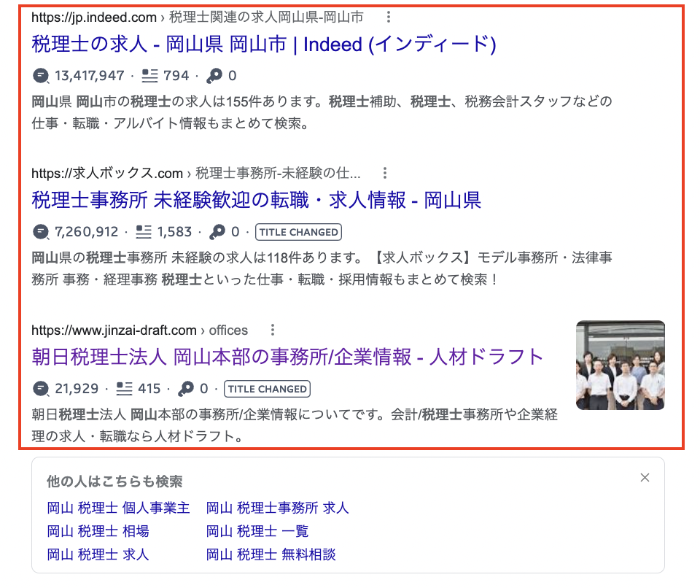
Task: Click the traffic icon beside 21,929
Action: coord(41,389)
